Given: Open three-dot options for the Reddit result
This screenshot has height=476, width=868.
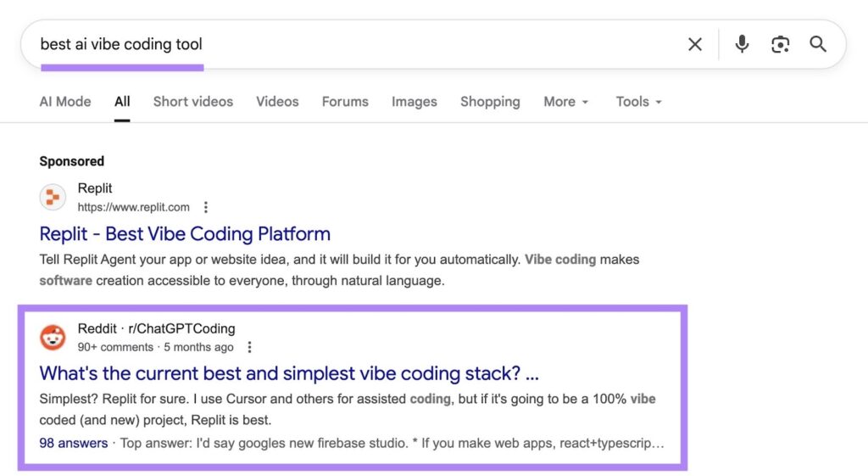Looking at the screenshot, I should pyautogui.click(x=249, y=347).
